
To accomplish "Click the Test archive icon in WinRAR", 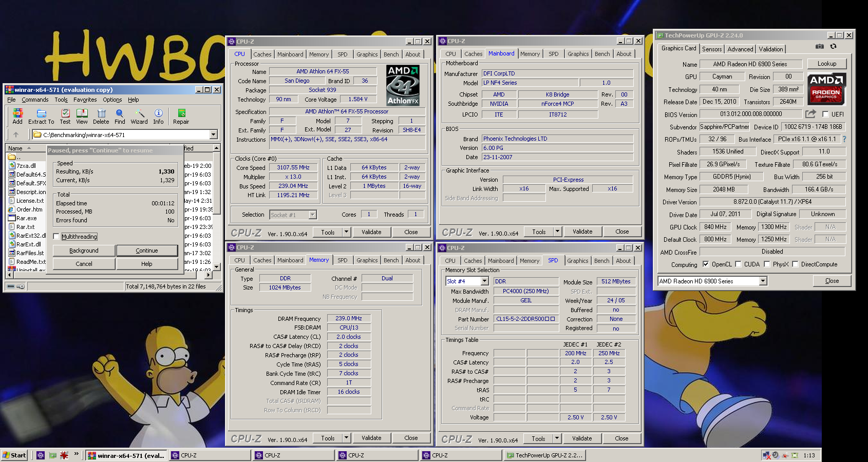I will click(x=65, y=113).
